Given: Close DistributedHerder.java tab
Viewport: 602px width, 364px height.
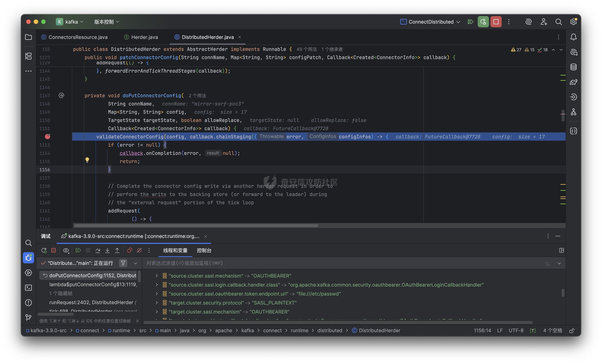Looking at the screenshot, I should [x=240, y=37].
